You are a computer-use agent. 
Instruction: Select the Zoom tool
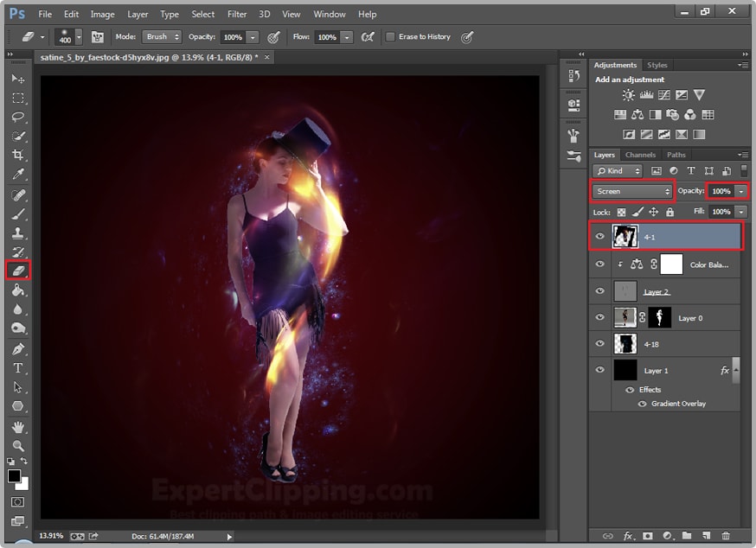[x=17, y=446]
